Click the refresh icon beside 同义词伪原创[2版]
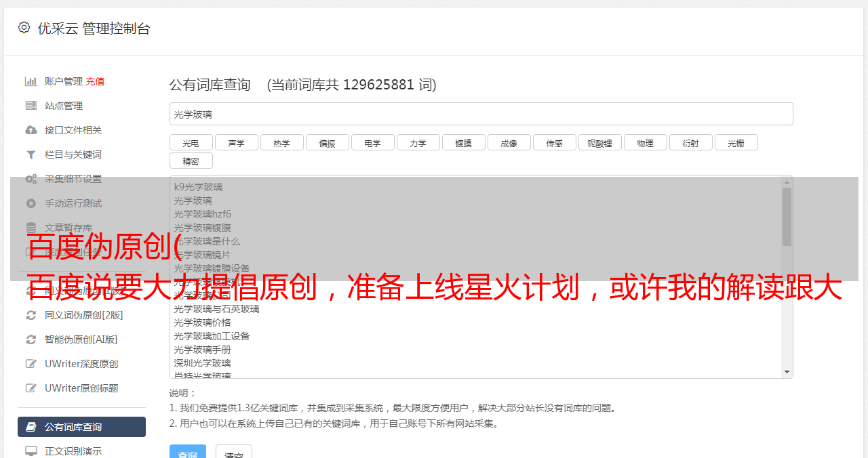This screenshot has width=868, height=458. (31, 315)
